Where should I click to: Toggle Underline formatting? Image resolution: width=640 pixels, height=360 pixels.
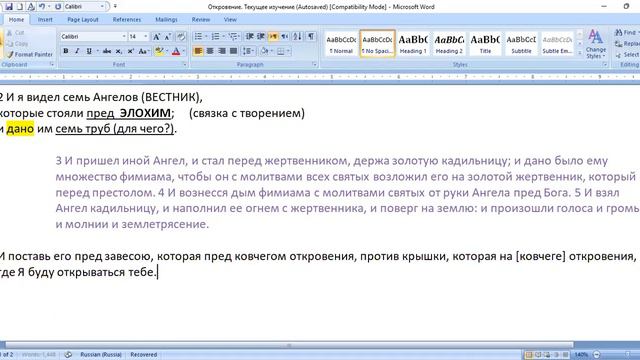coord(89,51)
